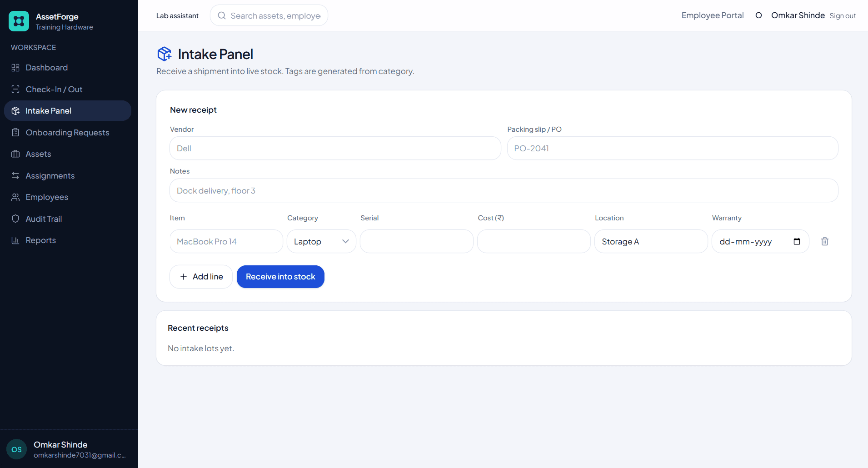Click Receive into stock button
Viewport: 868px width, 468px height.
click(x=280, y=277)
